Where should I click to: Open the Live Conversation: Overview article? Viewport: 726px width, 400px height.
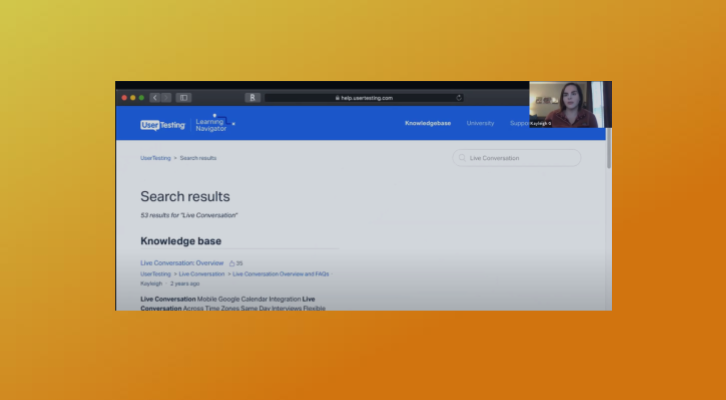(x=182, y=263)
